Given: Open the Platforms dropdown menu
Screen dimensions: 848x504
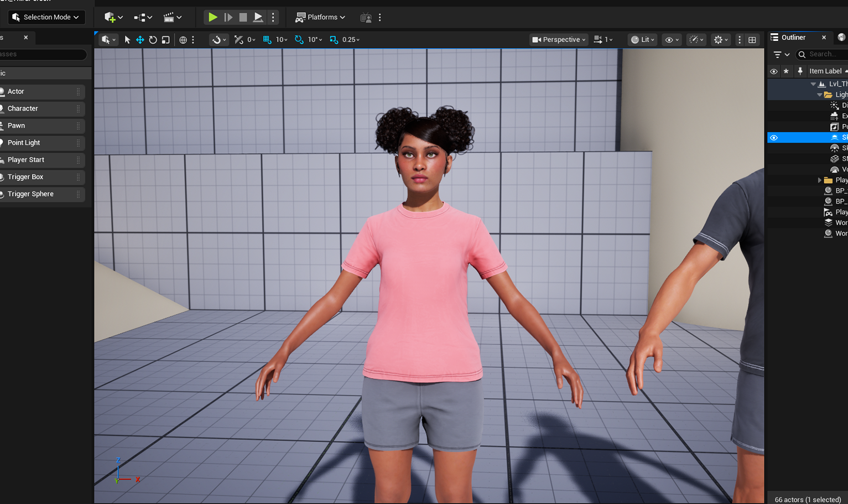Looking at the screenshot, I should tap(320, 17).
